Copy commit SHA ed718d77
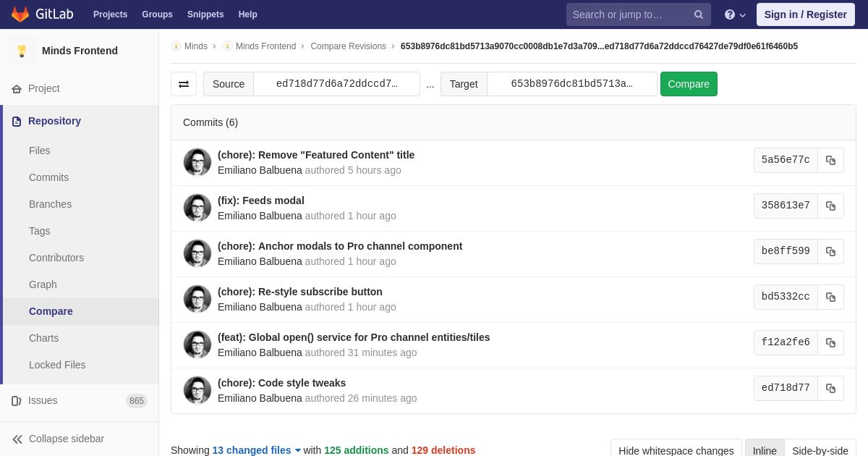Viewport: 868px width, 456px height. click(830, 389)
